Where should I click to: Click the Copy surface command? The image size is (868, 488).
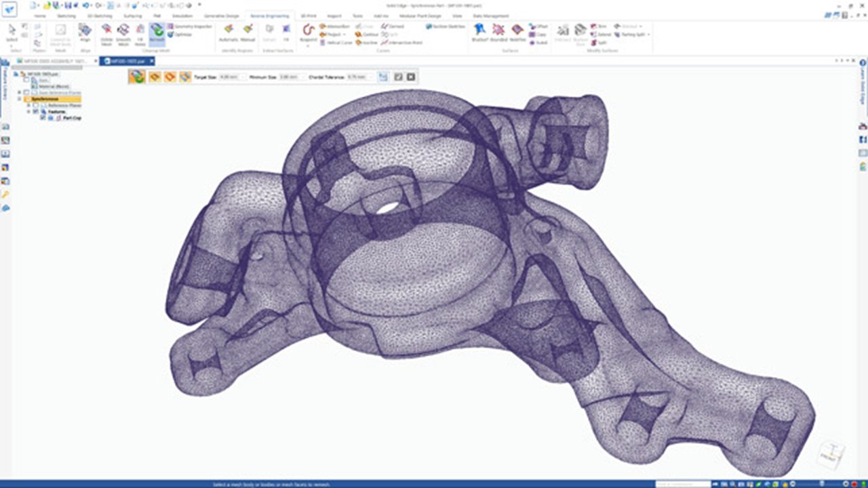(x=538, y=34)
